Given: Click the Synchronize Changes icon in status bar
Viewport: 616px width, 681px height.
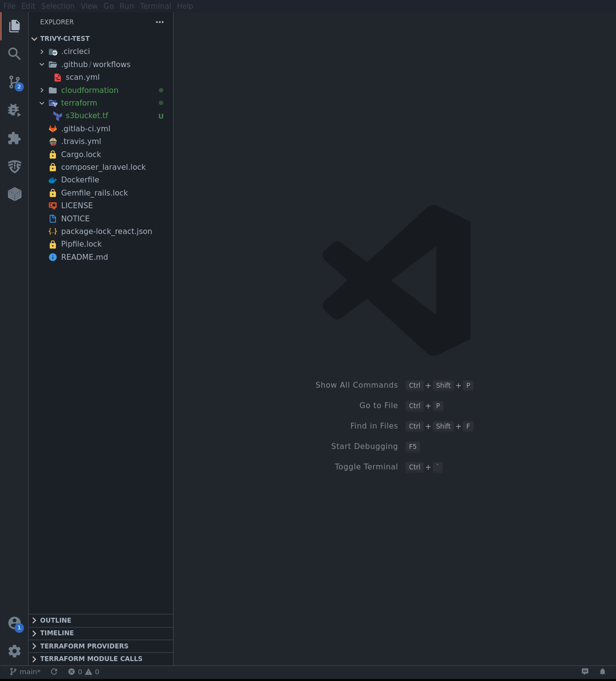Looking at the screenshot, I should [54, 672].
